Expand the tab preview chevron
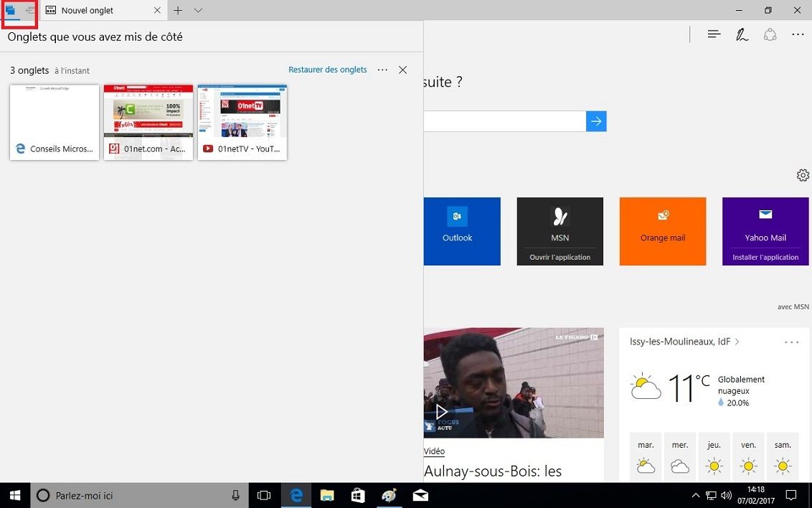Viewport: 812px width, 508px height. [x=199, y=11]
